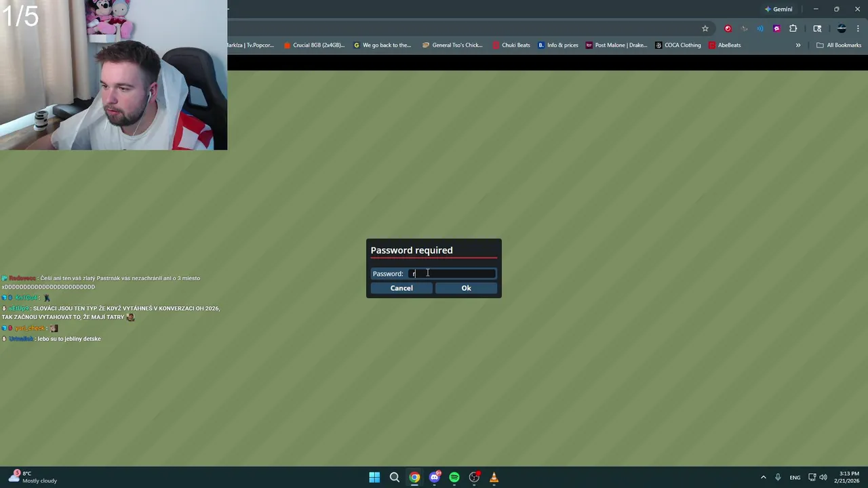Screen dimensions: 868x488
Task: Open the We go back to the... bookmark
Action: [x=382, y=45]
